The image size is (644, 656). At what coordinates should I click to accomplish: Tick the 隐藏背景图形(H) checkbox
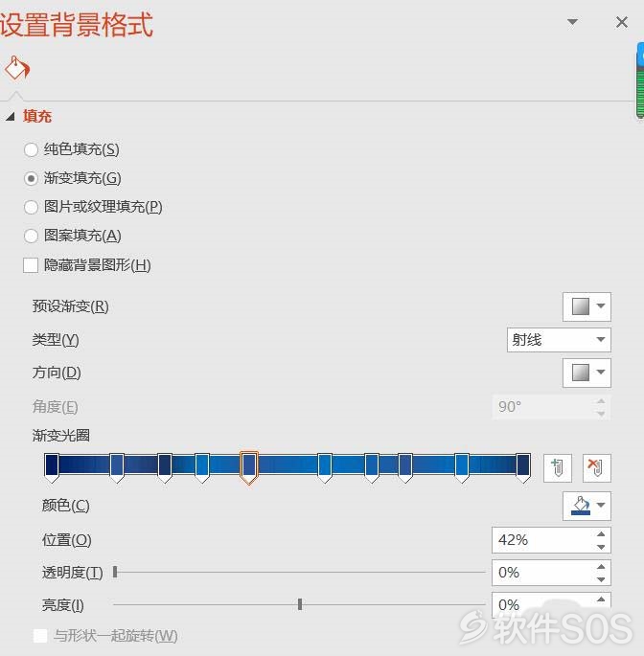(31, 265)
